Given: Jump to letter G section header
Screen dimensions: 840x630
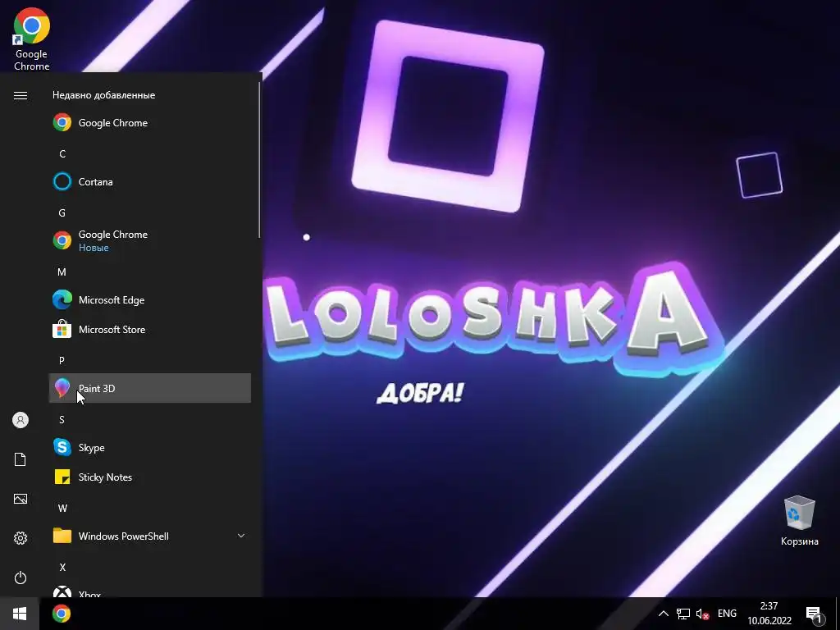Looking at the screenshot, I should 62,212.
